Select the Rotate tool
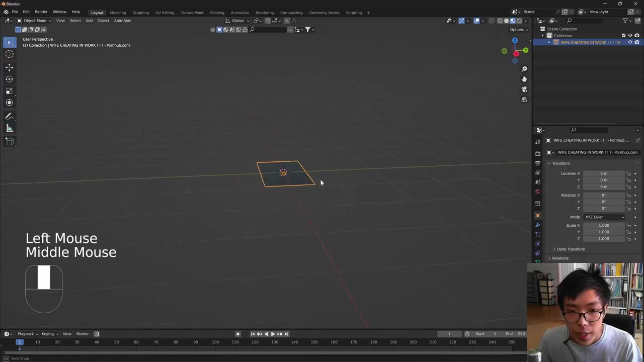This screenshot has width=644, height=362. (9, 79)
